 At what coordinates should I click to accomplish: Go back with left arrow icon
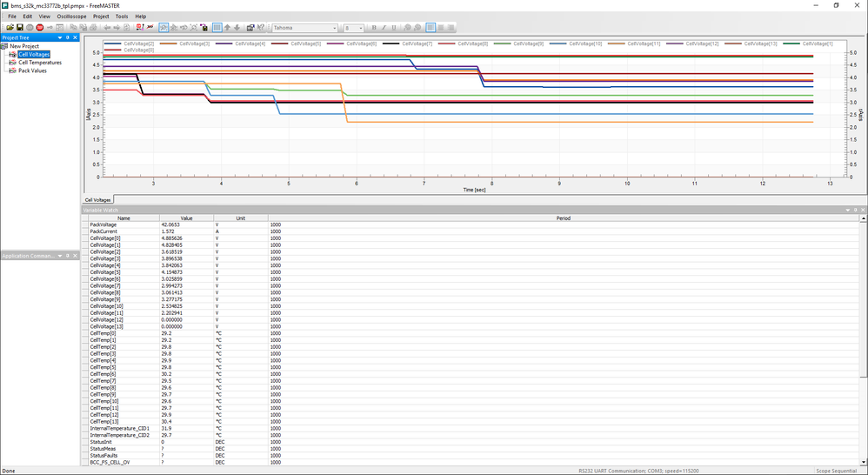click(x=107, y=27)
